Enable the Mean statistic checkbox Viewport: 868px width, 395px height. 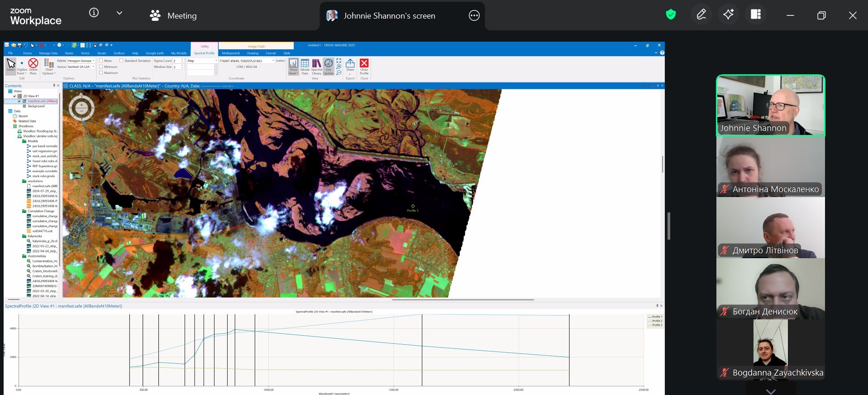pos(101,61)
